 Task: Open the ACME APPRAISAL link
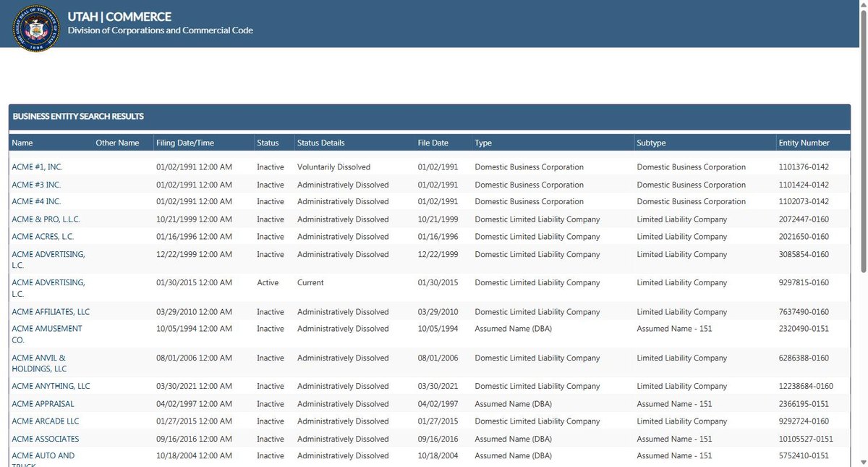pyautogui.click(x=43, y=404)
